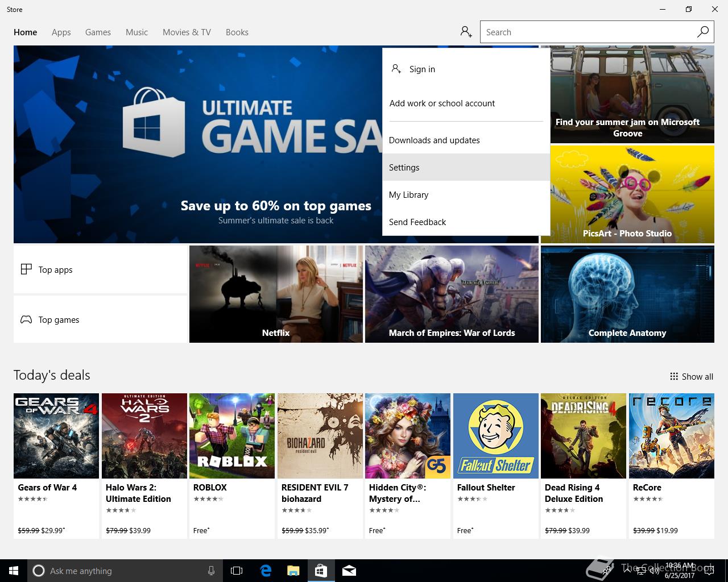The image size is (728, 582).
Task: Launch Microsoft Edge from the taskbar
Action: [x=265, y=571]
